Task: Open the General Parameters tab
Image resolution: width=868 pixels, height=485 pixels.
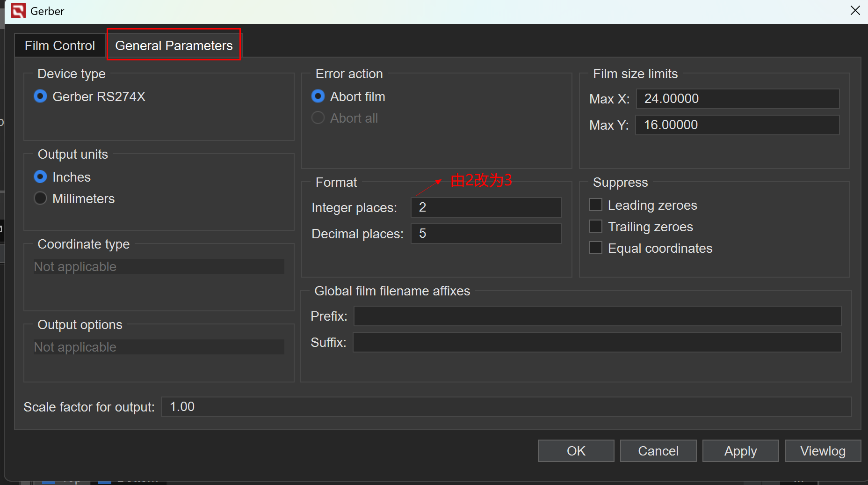Action: (174, 45)
